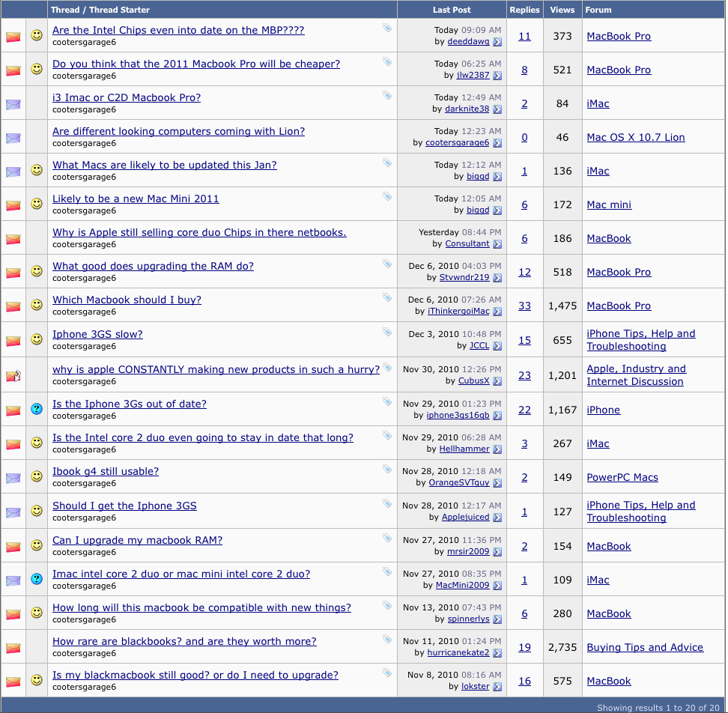Open Buying Tips and Advice forum

tap(645, 648)
